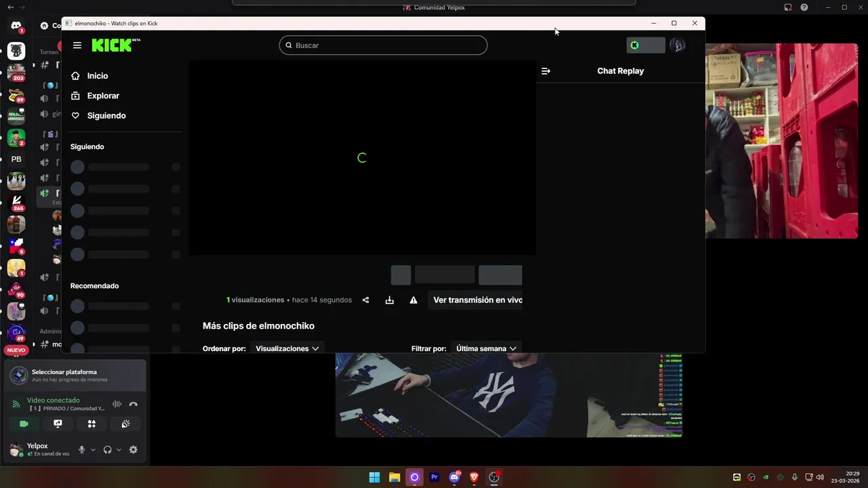
Task: Open Discord activities launcher
Action: (x=92, y=424)
